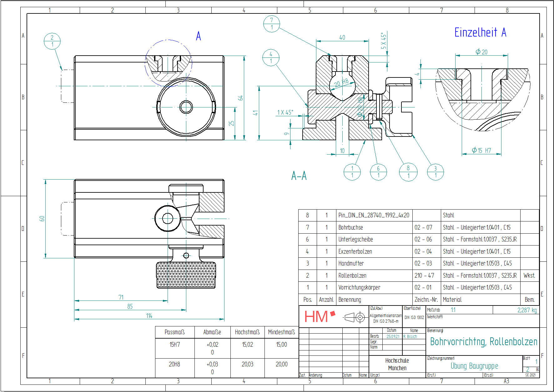The width and height of the screenshot is (554, 392).
Task: Select the projection method symbol beside HM logo
Action: tap(355, 317)
